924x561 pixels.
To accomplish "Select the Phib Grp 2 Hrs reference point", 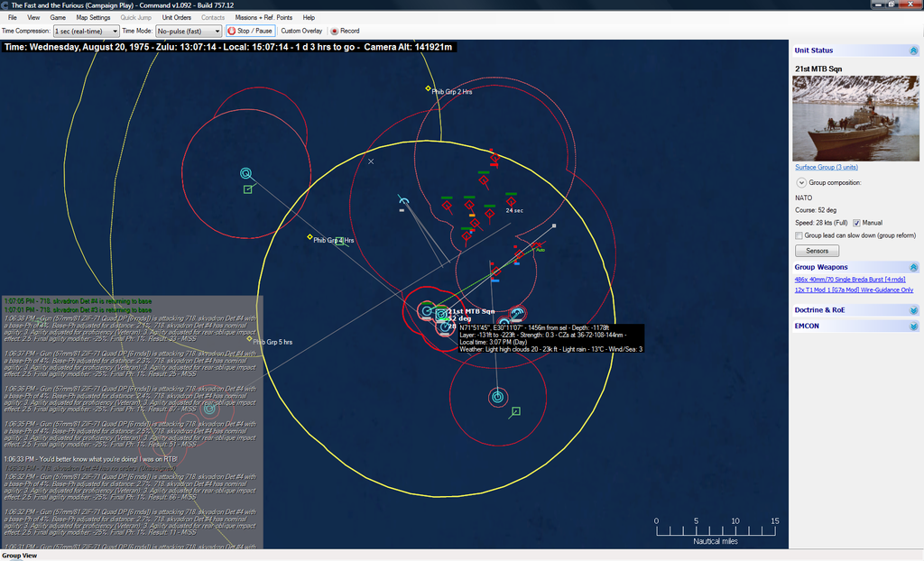I will tap(429, 88).
